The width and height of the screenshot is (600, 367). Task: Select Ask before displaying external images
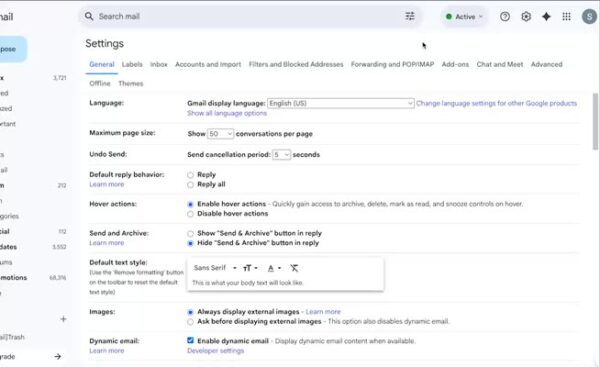click(x=190, y=322)
